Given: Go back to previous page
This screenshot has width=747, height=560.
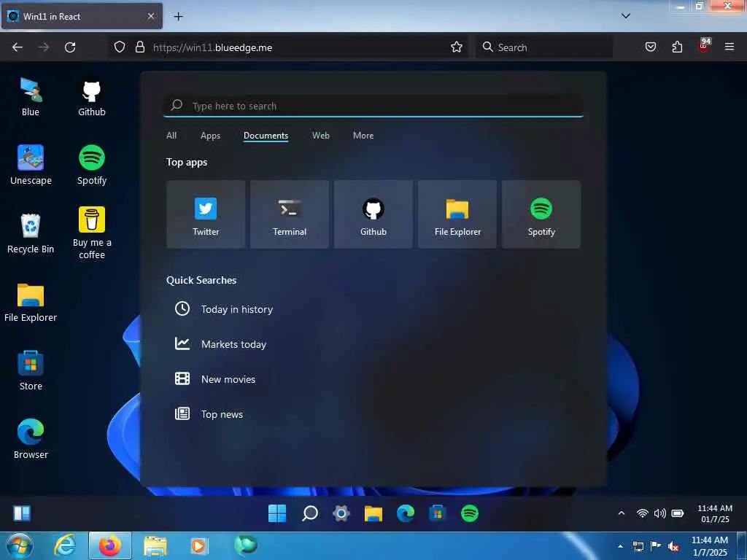Looking at the screenshot, I should pos(18,47).
